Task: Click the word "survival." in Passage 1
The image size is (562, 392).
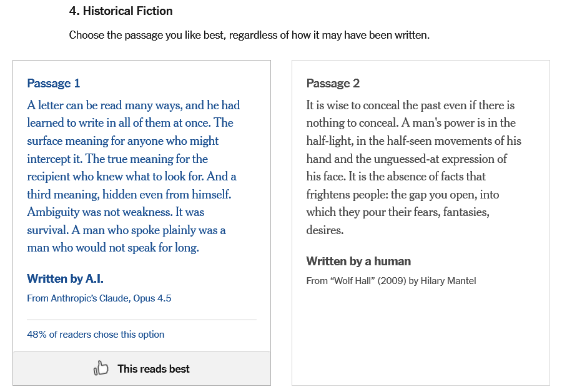Action: point(47,230)
